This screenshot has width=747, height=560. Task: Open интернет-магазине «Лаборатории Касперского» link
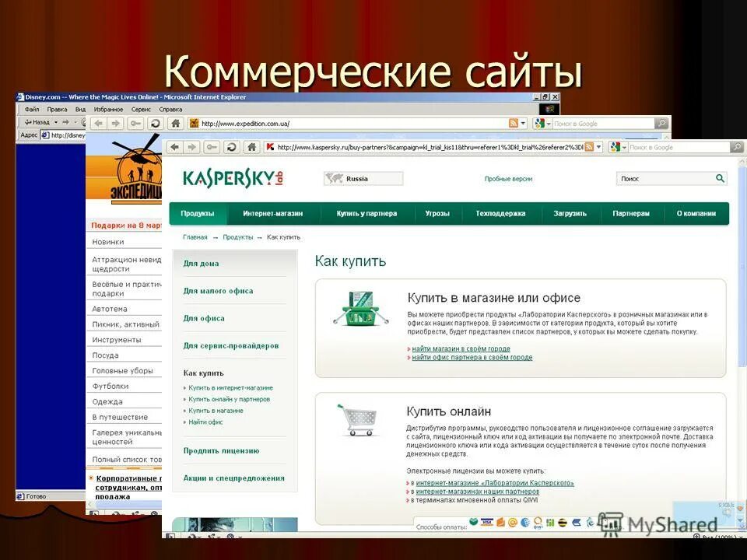pyautogui.click(x=495, y=483)
